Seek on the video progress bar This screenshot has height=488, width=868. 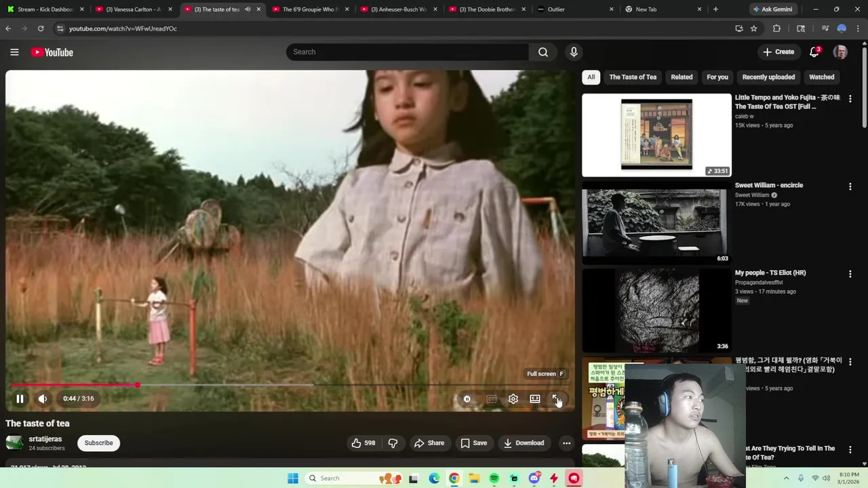point(290,384)
